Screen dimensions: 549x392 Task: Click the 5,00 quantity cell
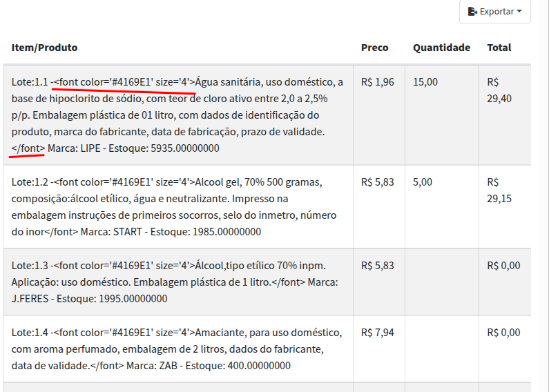click(423, 182)
